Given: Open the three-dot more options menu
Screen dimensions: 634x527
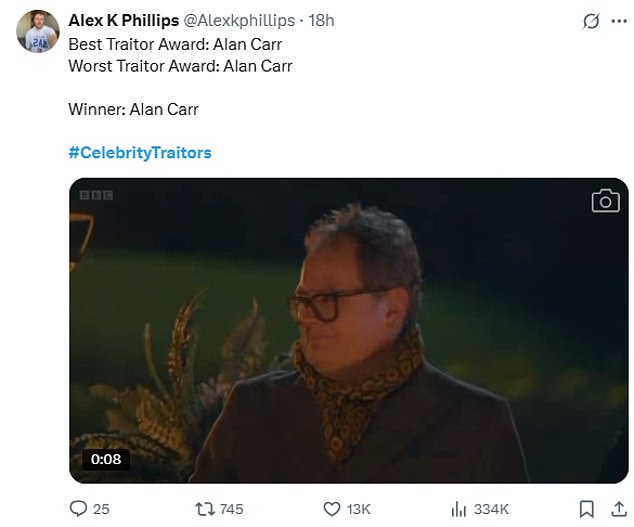Looking at the screenshot, I should tap(617, 21).
